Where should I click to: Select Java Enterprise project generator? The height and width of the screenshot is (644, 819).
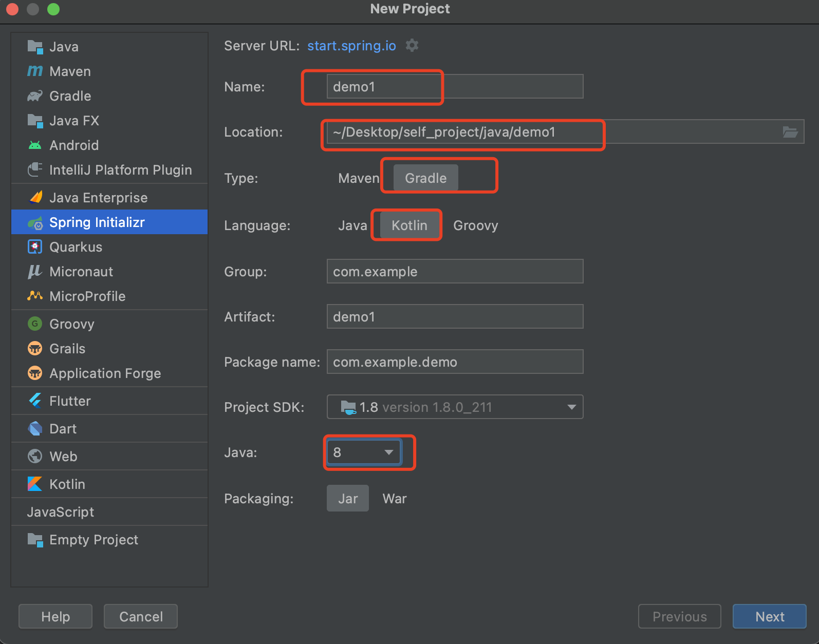[109, 197]
